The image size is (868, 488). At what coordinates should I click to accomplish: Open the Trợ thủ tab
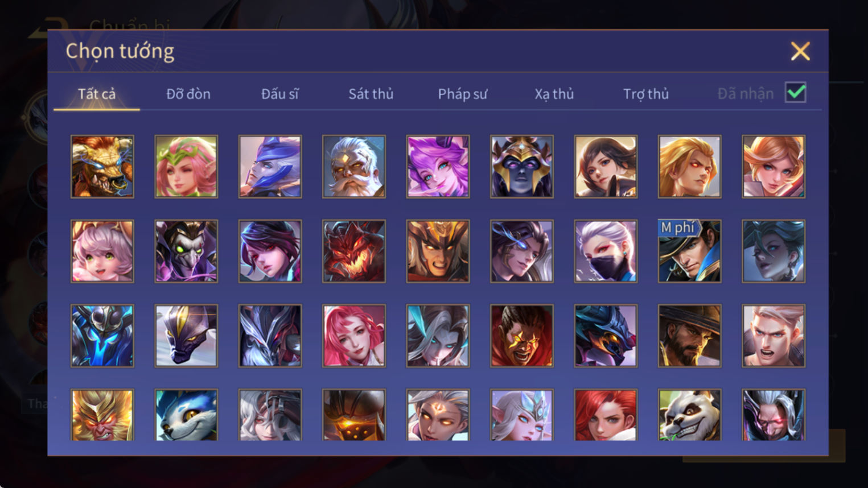[646, 94]
